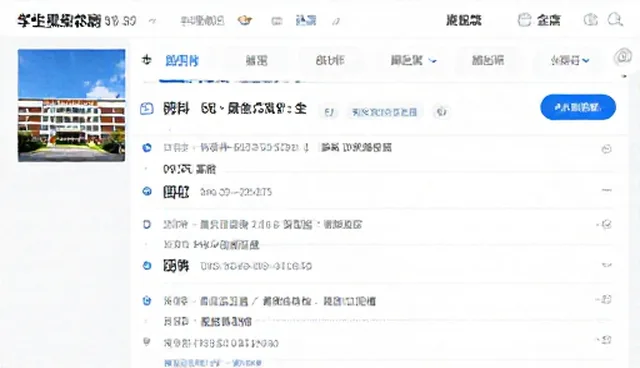Viewport: 640px width, 368px height.
Task: Click the blue circle icon on the first list row
Action: tap(147, 148)
